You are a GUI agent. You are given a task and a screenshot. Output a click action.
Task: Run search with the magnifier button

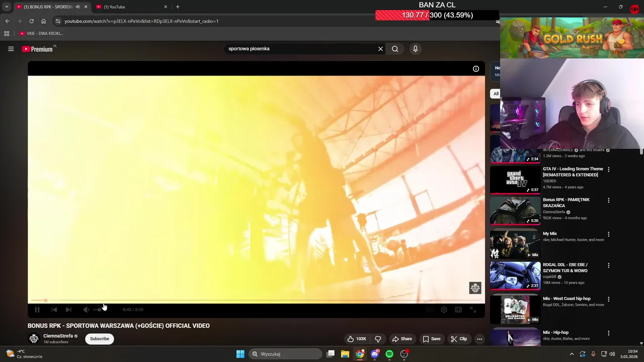pos(395,49)
